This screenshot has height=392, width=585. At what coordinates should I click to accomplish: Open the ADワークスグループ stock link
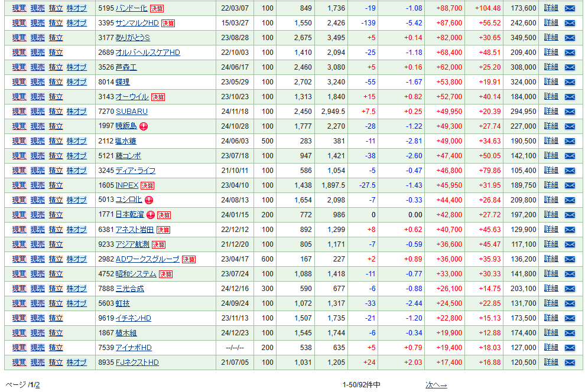147,259
